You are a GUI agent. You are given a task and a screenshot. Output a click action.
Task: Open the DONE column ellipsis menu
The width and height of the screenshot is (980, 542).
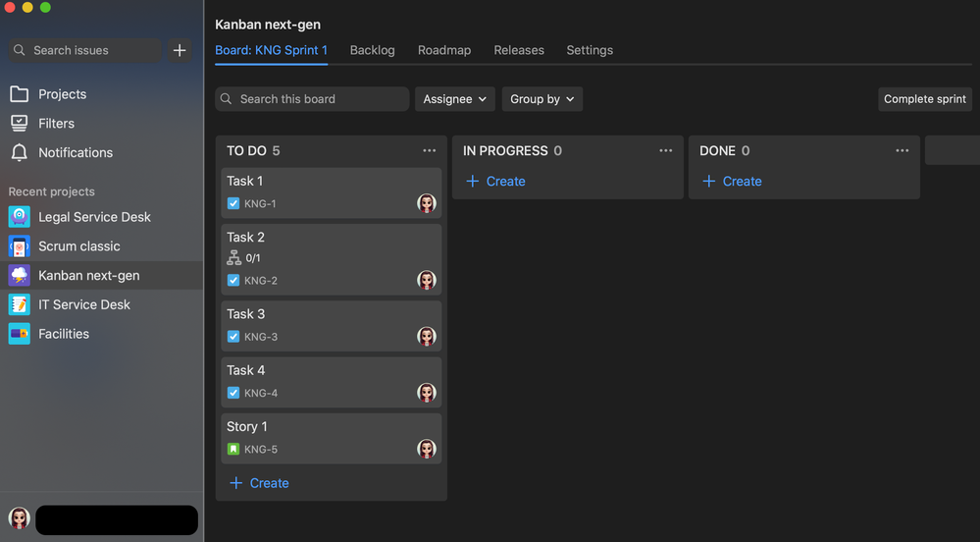(902, 151)
